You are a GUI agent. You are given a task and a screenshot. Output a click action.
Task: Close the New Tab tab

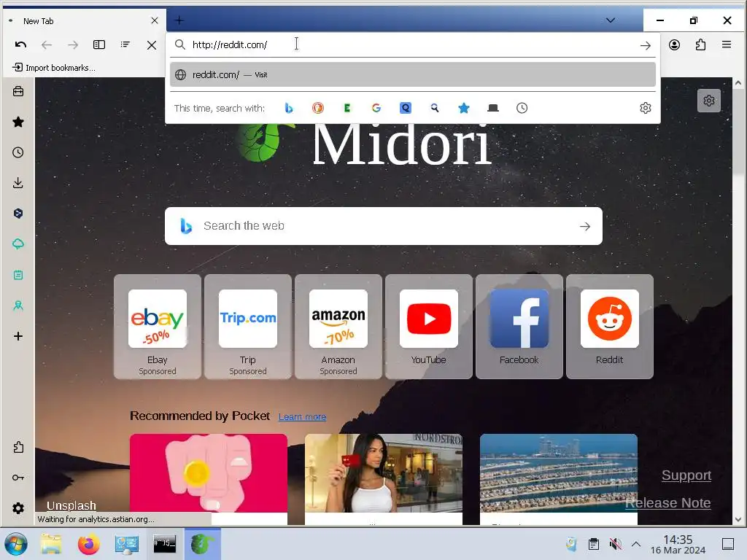pos(155,21)
